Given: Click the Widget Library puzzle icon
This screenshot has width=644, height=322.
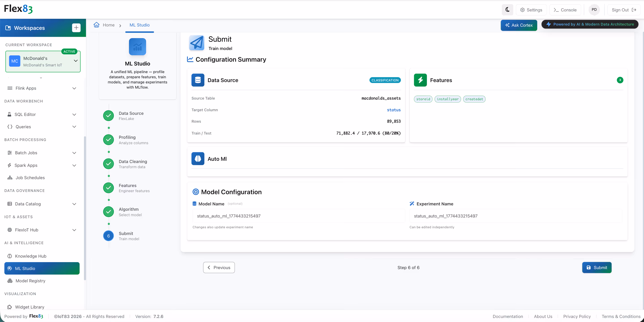Looking at the screenshot, I should (x=9, y=307).
